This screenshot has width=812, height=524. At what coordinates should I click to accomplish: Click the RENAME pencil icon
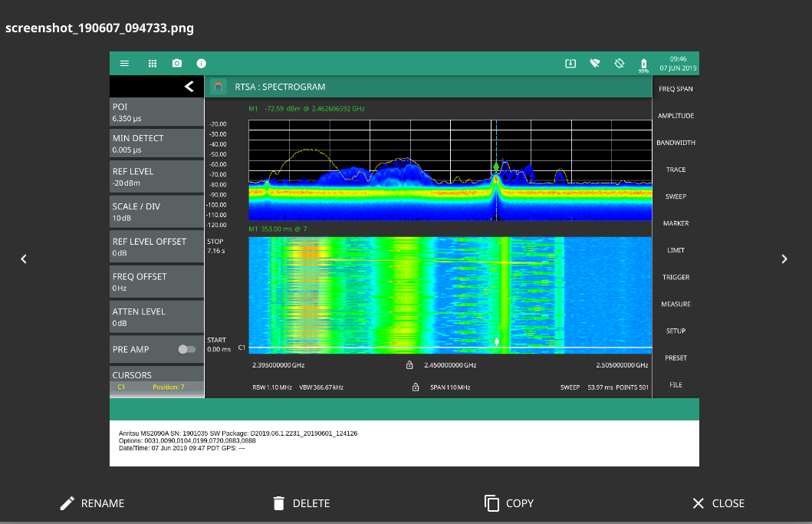point(67,503)
